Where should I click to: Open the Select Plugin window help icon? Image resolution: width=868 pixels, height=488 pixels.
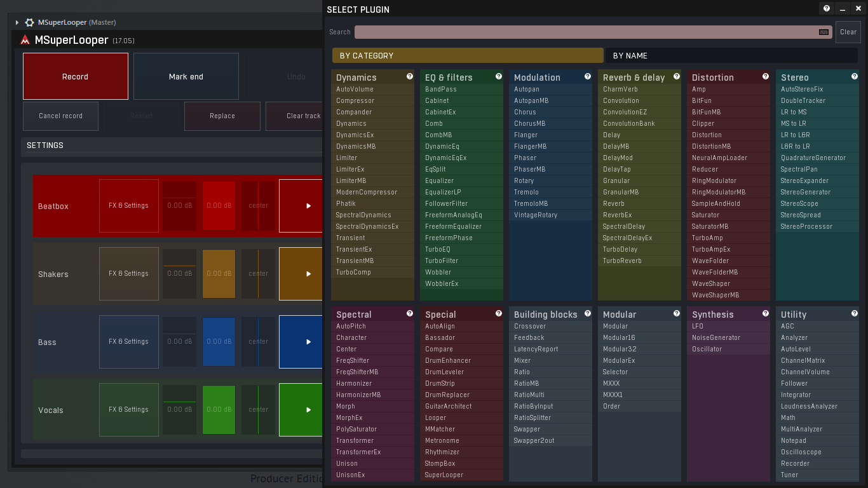(827, 8)
